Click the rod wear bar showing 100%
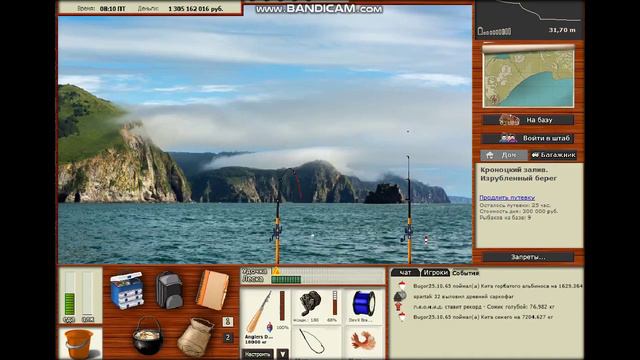Screen dimensions: 640x360 (282, 306)
